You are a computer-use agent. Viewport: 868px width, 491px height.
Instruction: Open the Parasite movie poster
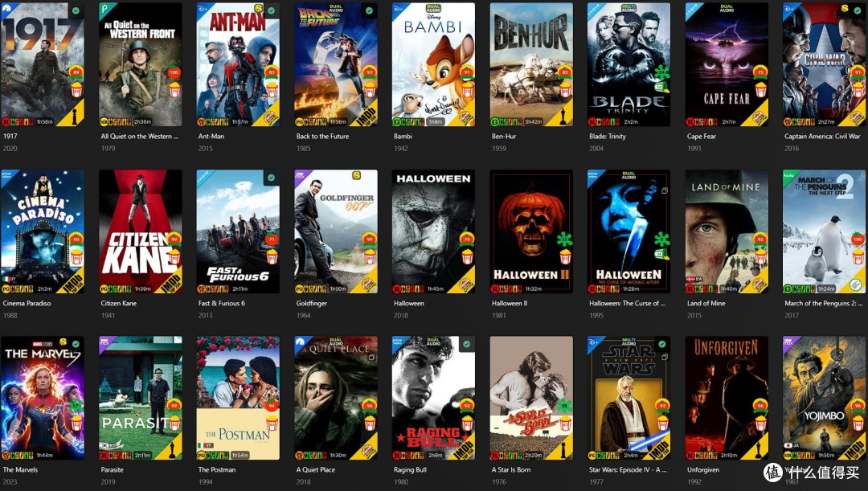click(140, 398)
